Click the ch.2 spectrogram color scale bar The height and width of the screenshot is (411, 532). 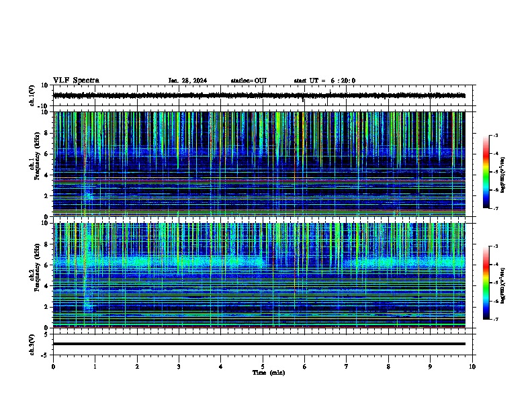click(x=486, y=283)
